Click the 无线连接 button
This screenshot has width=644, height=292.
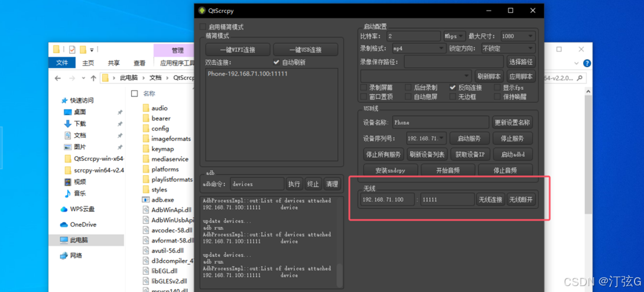pos(490,200)
